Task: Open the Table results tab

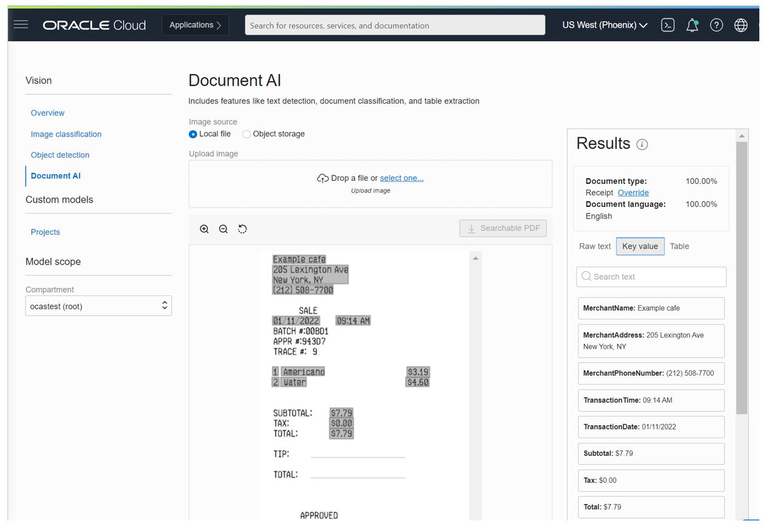Action: [x=679, y=246]
